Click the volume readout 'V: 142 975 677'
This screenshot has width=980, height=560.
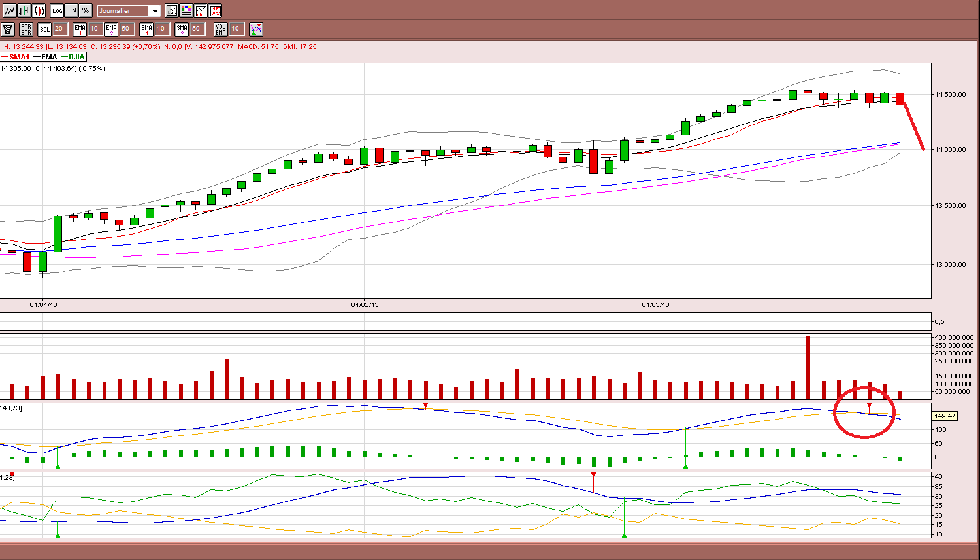pos(208,47)
